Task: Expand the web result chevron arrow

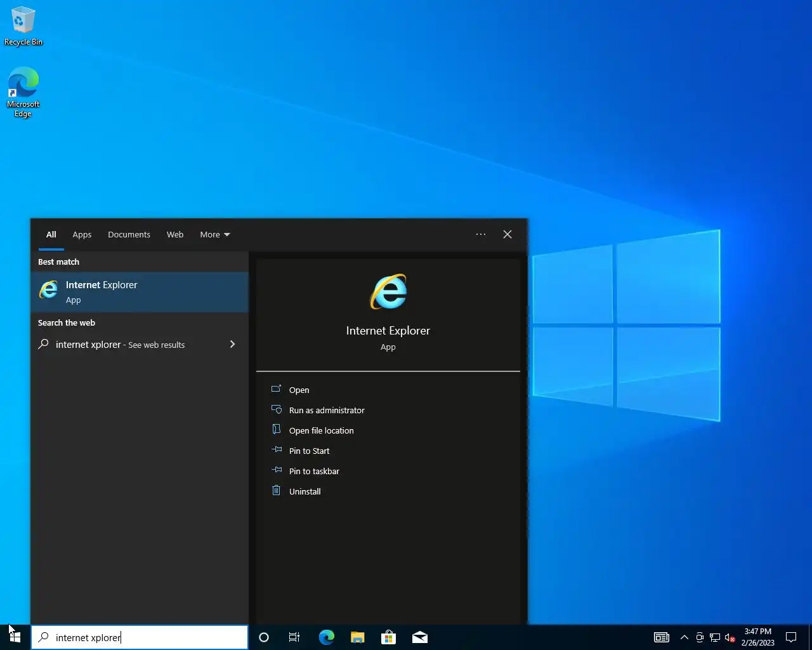Action: [x=232, y=344]
